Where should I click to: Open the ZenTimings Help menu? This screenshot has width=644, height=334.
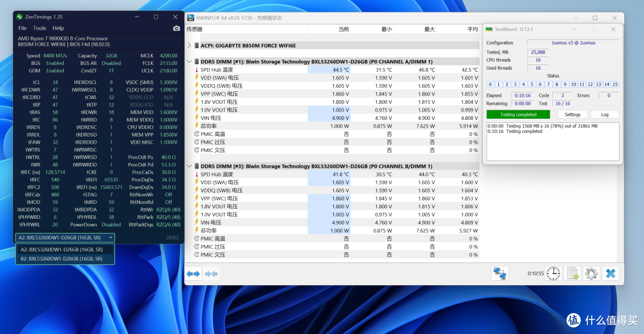click(58, 29)
